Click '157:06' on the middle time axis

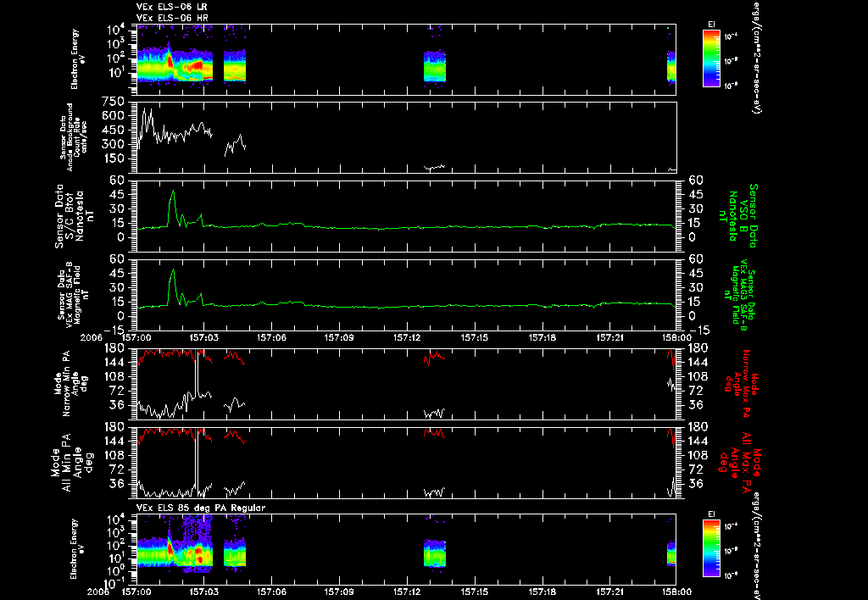coord(271,337)
